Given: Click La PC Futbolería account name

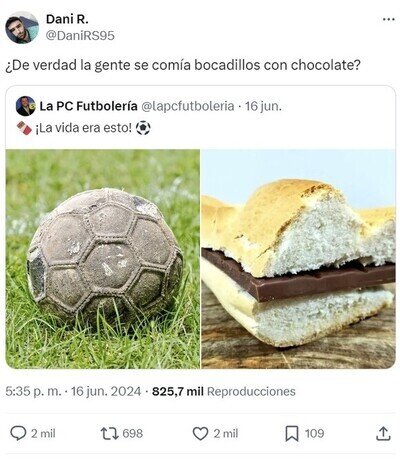Looking at the screenshot, I should coord(88,106).
